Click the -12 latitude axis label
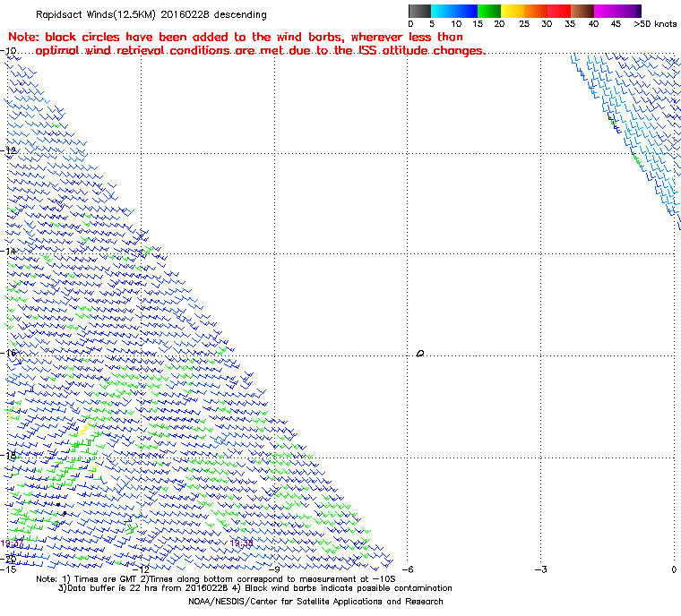The width and height of the screenshot is (681, 616). (10, 150)
